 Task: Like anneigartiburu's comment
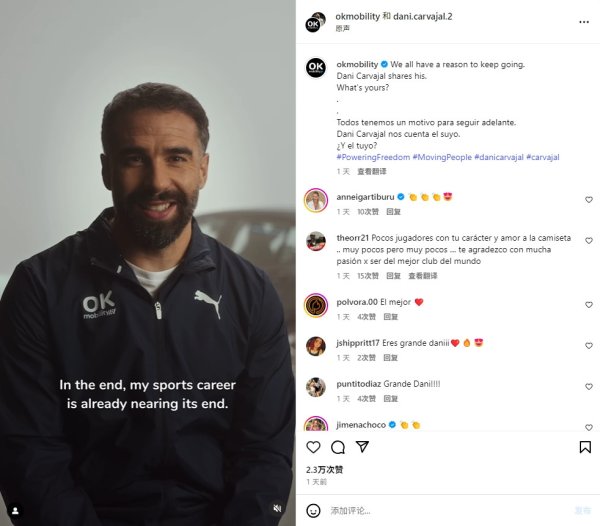tap(589, 200)
